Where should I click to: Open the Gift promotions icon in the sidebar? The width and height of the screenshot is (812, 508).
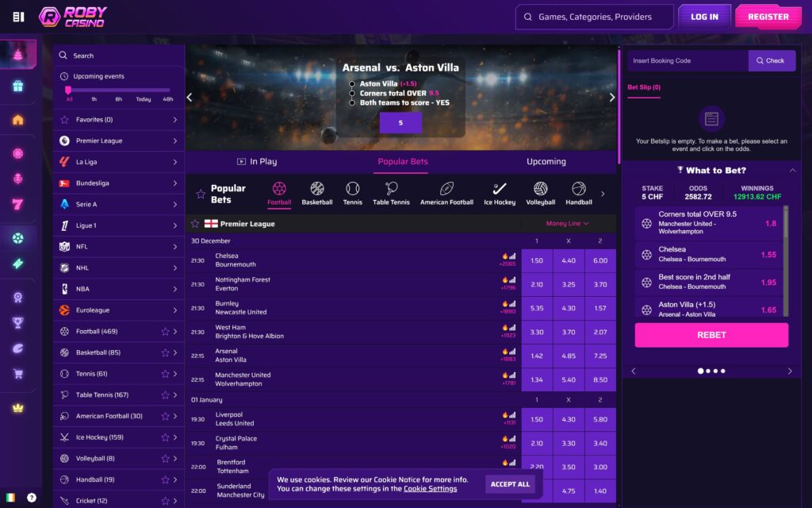coord(20,85)
